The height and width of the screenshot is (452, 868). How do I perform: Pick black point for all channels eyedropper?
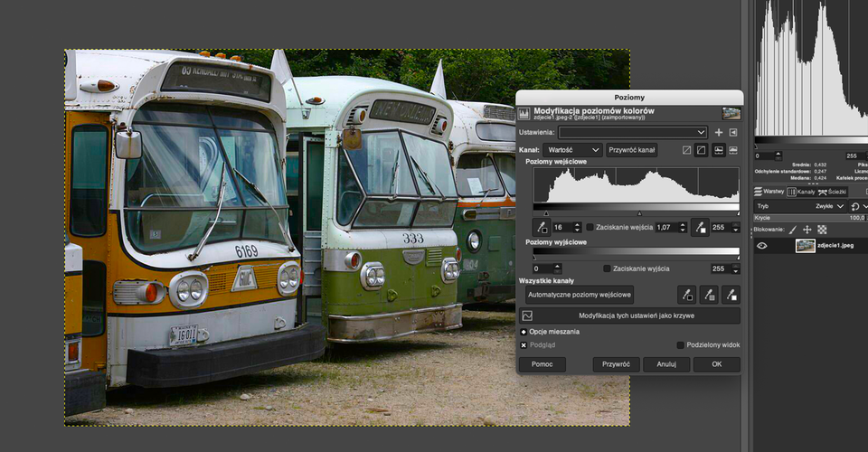pyautogui.click(x=687, y=295)
